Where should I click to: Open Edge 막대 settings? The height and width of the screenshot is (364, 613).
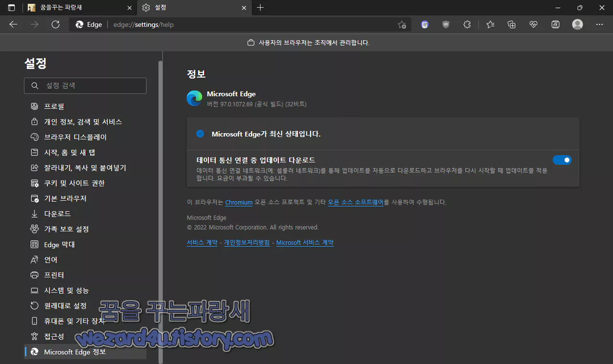(85, 244)
